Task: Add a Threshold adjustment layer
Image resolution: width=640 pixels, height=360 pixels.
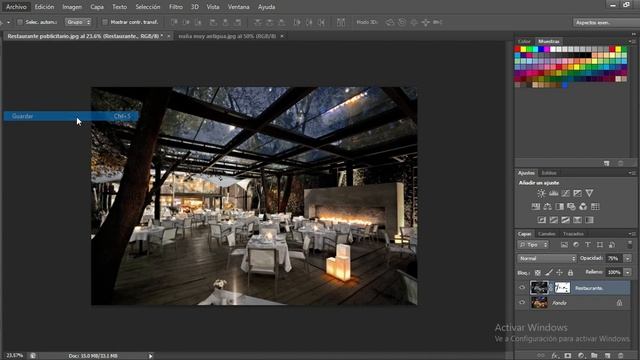Action: pos(565,220)
